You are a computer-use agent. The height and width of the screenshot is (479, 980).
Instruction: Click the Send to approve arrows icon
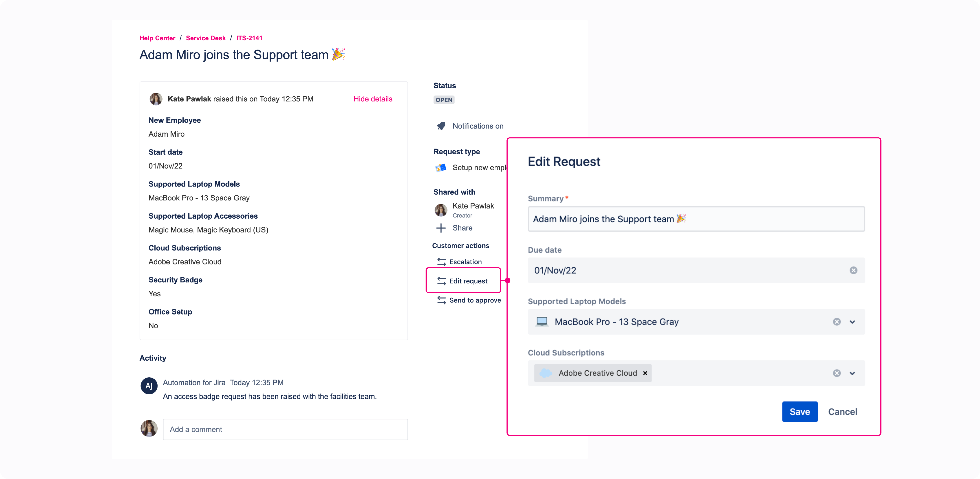coord(441,300)
